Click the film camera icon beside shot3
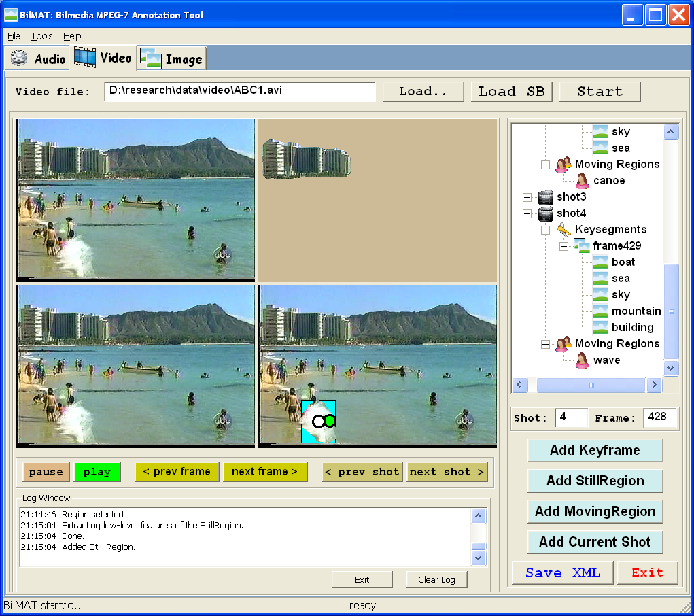This screenshot has height=616, width=694. pos(545,197)
